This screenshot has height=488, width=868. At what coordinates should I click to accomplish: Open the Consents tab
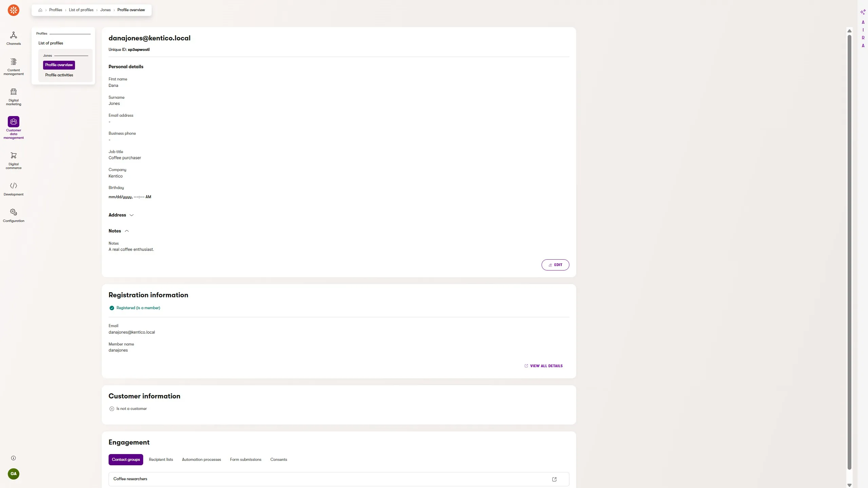click(278, 459)
